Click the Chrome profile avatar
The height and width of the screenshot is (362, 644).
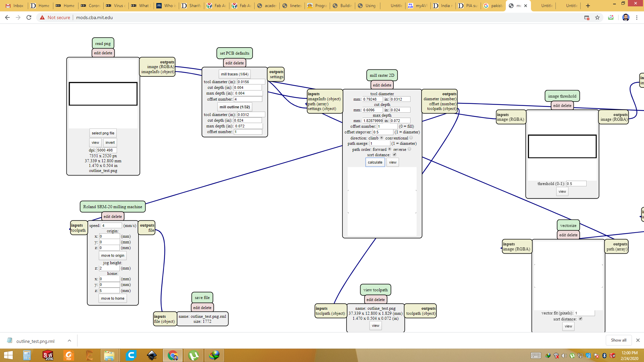[x=626, y=17]
